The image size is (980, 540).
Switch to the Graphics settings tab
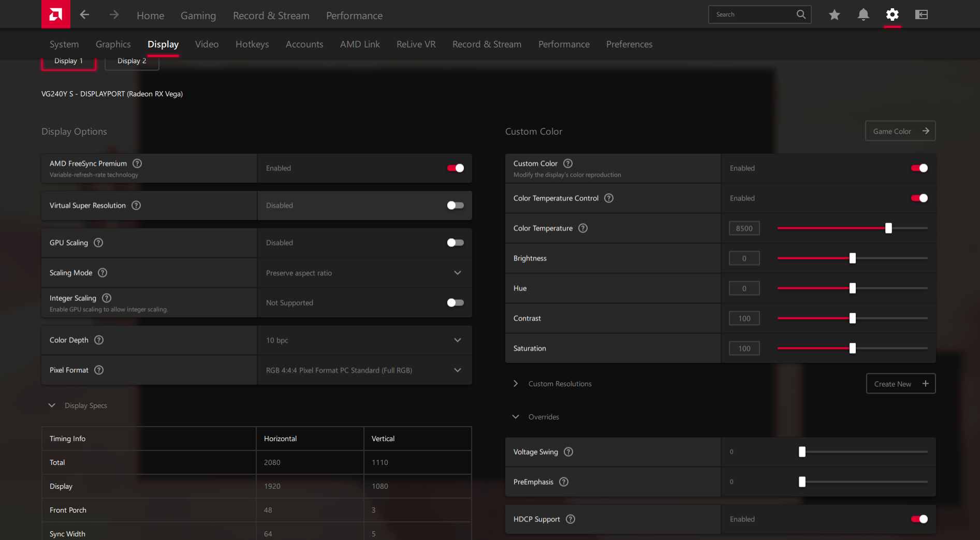pyautogui.click(x=113, y=44)
